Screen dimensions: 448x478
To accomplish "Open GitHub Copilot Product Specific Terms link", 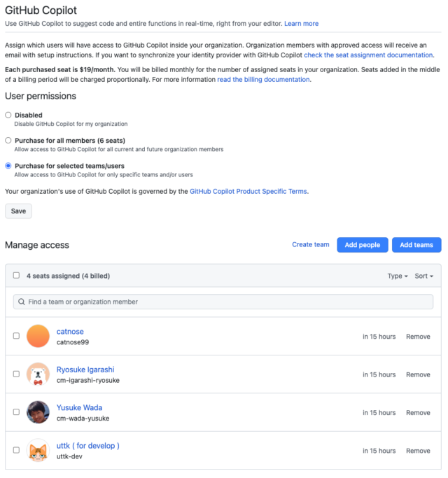I will [248, 192].
